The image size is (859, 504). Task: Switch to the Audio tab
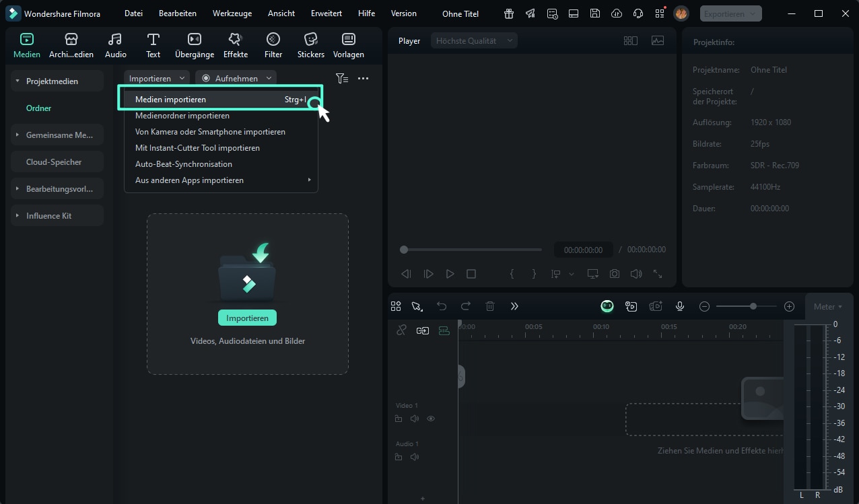[116, 46]
